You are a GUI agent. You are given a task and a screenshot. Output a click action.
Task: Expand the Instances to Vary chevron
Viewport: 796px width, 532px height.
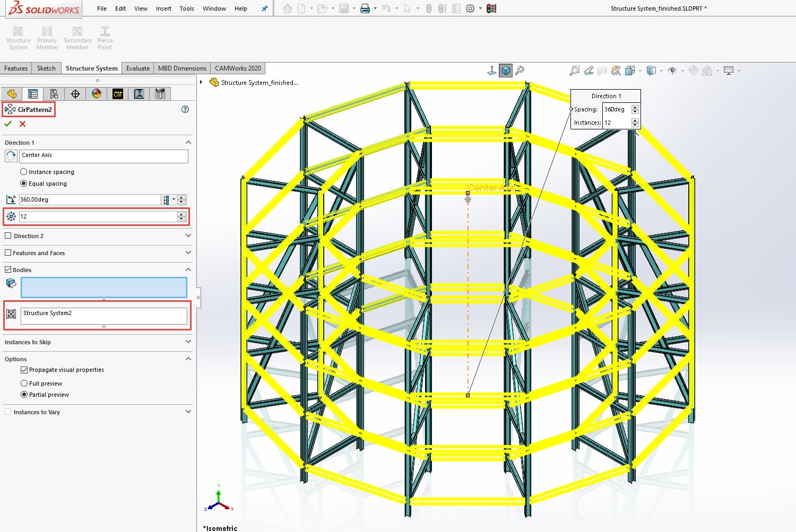point(188,412)
